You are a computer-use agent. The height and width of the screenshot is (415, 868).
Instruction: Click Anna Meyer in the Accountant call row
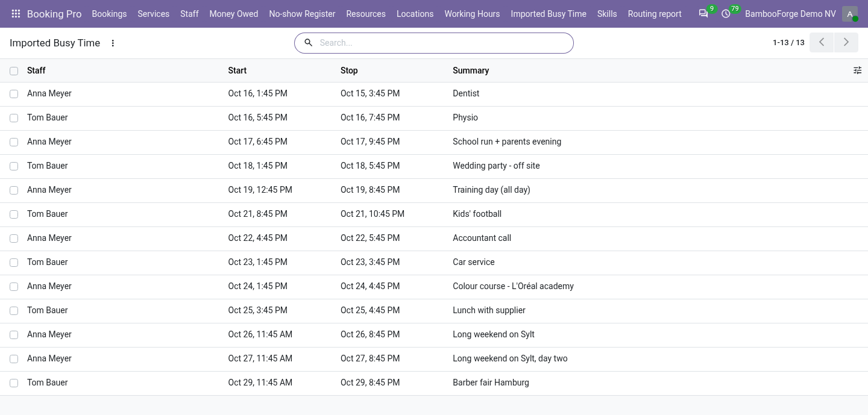(49, 238)
